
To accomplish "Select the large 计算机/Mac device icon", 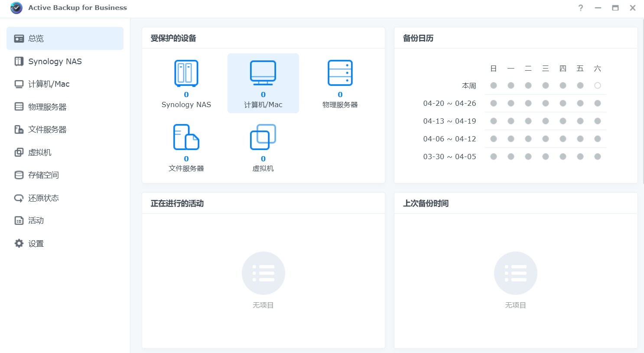I will point(263,73).
